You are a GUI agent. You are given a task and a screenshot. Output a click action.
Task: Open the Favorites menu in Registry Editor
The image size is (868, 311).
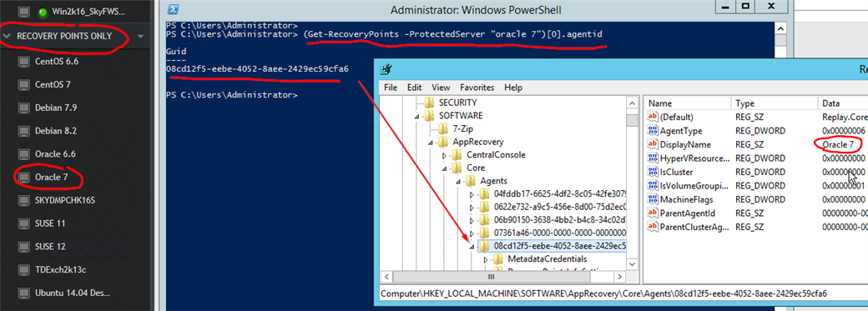click(477, 88)
